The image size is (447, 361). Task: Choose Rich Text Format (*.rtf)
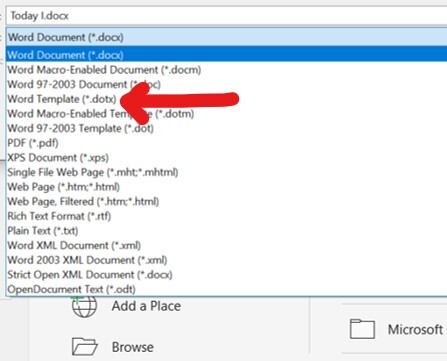pos(59,216)
